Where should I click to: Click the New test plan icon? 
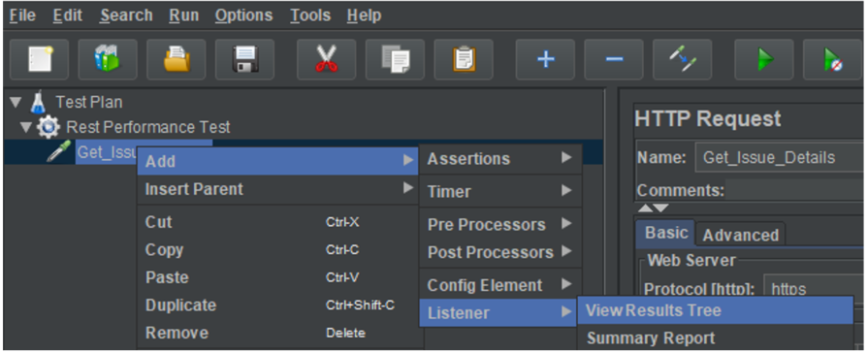pos(40,59)
